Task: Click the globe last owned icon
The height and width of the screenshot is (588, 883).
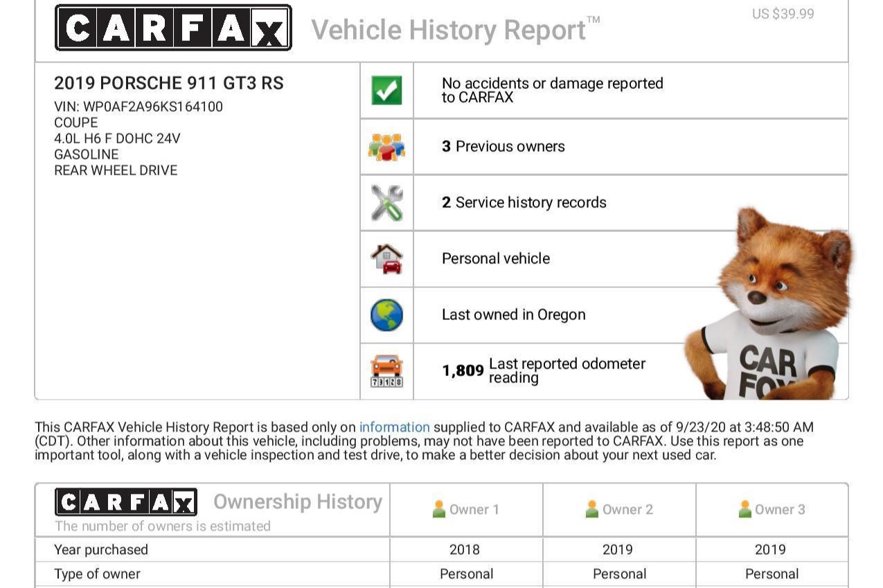Action: 386,314
